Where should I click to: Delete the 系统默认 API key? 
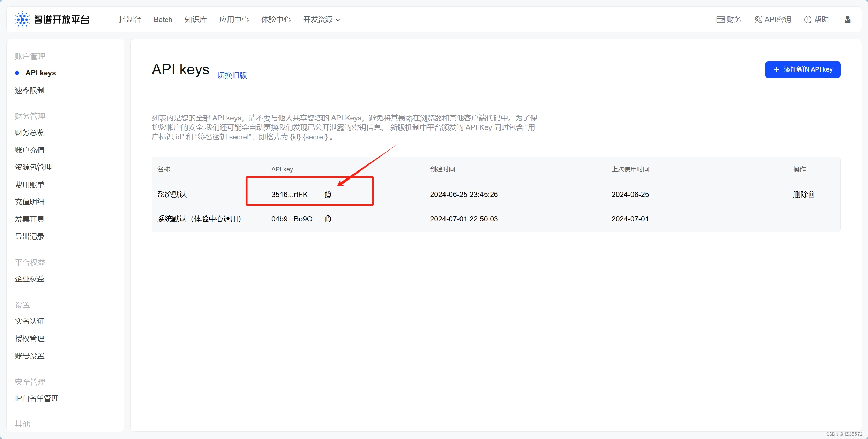tap(804, 195)
